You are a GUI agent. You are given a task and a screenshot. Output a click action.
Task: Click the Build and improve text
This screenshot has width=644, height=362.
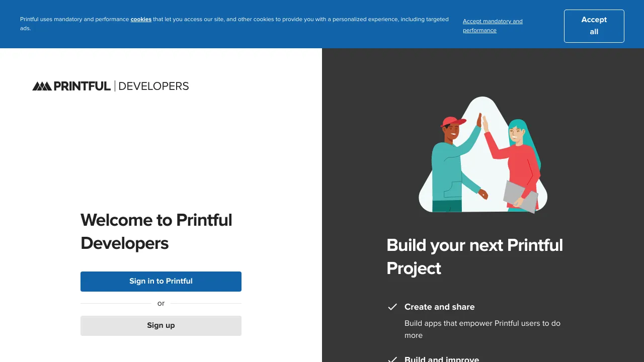[x=442, y=358]
